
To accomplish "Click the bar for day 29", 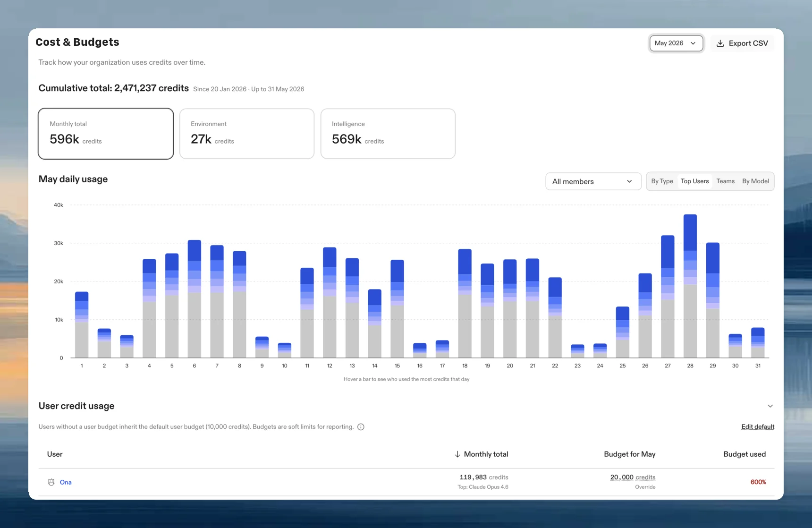I will pos(713,300).
